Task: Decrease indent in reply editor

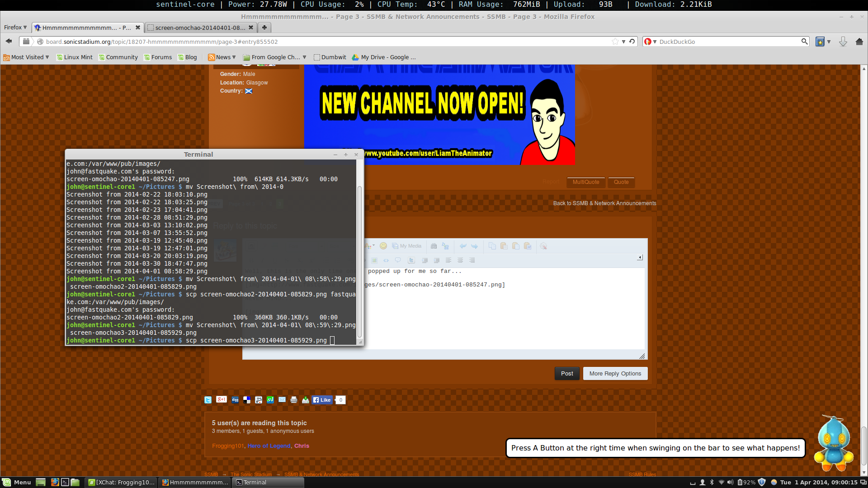Action: 425,260
